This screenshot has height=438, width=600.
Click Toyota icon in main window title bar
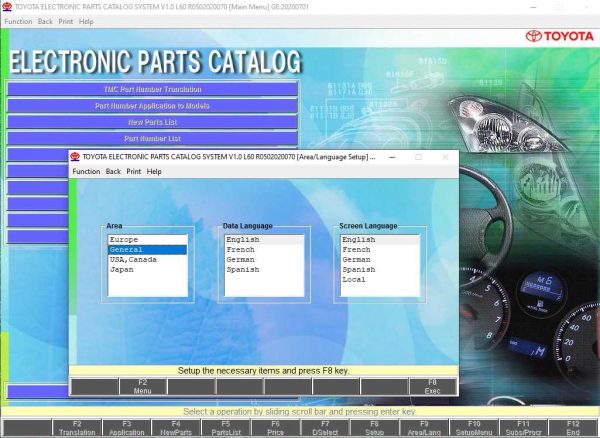[x=7, y=7]
